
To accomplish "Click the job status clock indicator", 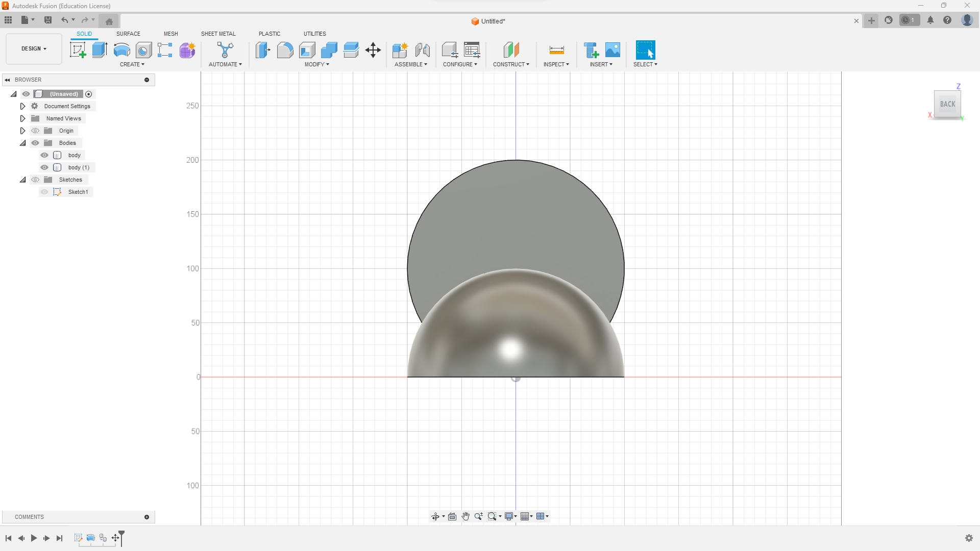I will pyautogui.click(x=909, y=20).
